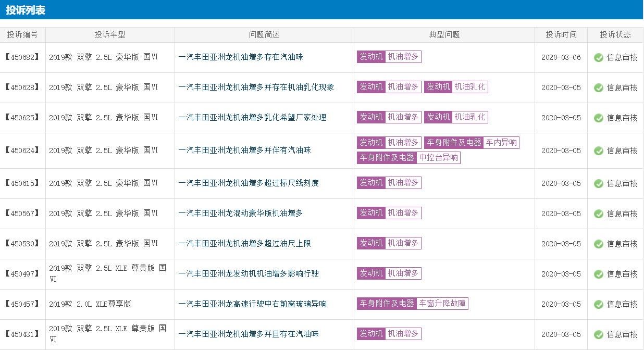Select the '车内异响' tag in row 450624
The image size is (644, 351).
coord(501,142)
